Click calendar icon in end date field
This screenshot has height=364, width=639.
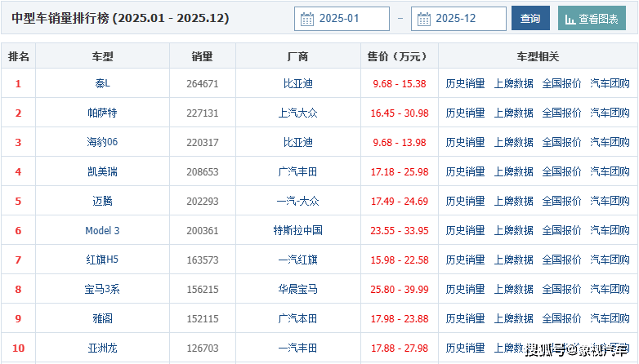coord(424,19)
